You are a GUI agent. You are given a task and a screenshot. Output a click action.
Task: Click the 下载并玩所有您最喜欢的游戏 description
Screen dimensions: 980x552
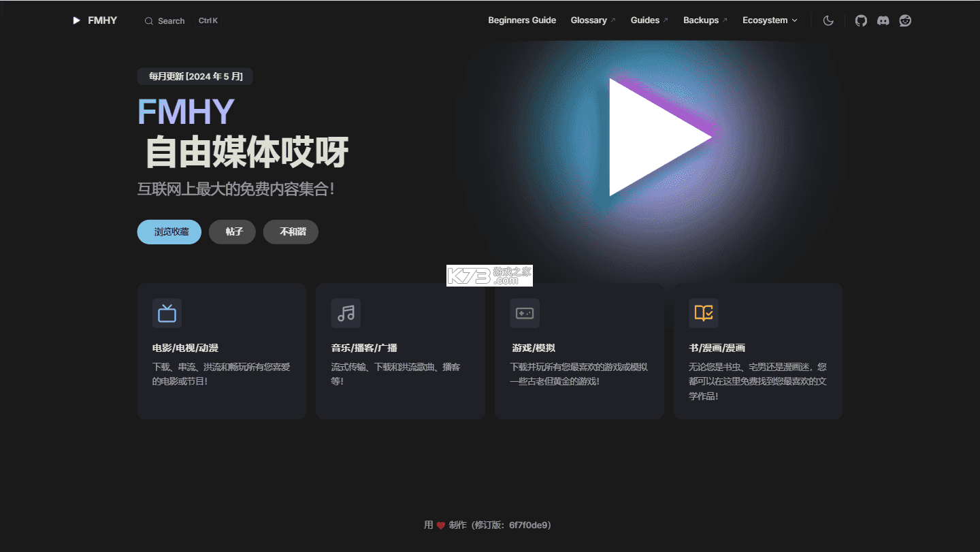coord(579,374)
